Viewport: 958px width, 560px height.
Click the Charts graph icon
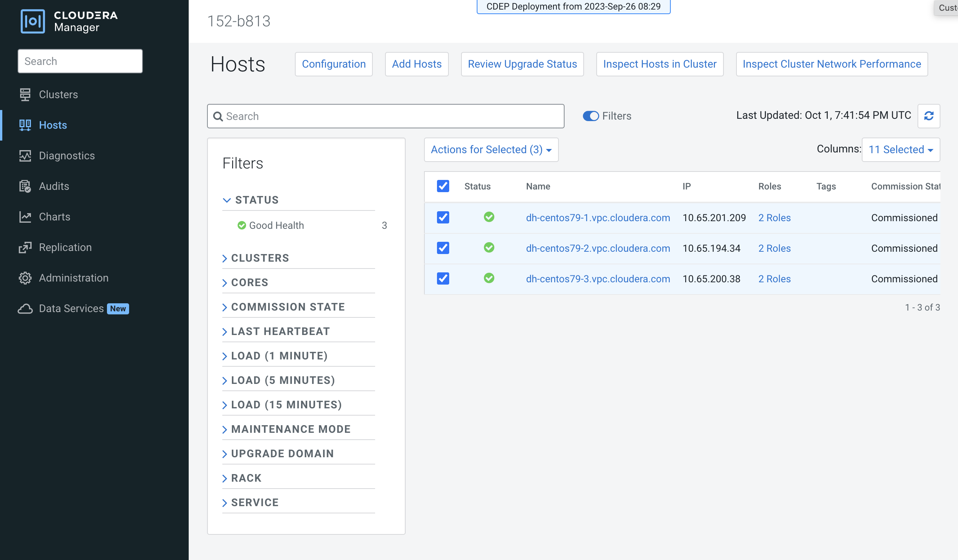[25, 217]
